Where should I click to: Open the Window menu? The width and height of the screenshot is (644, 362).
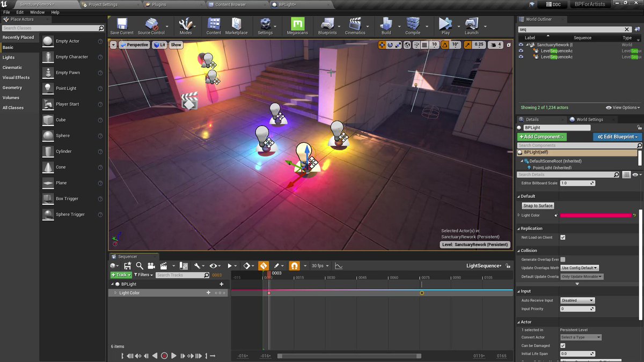click(38, 12)
